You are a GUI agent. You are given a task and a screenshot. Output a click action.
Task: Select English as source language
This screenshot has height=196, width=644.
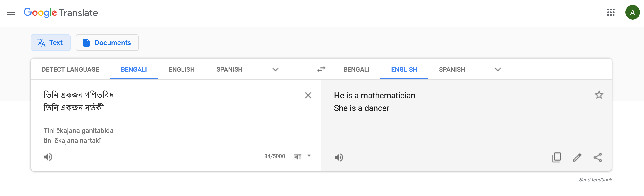[182, 69]
